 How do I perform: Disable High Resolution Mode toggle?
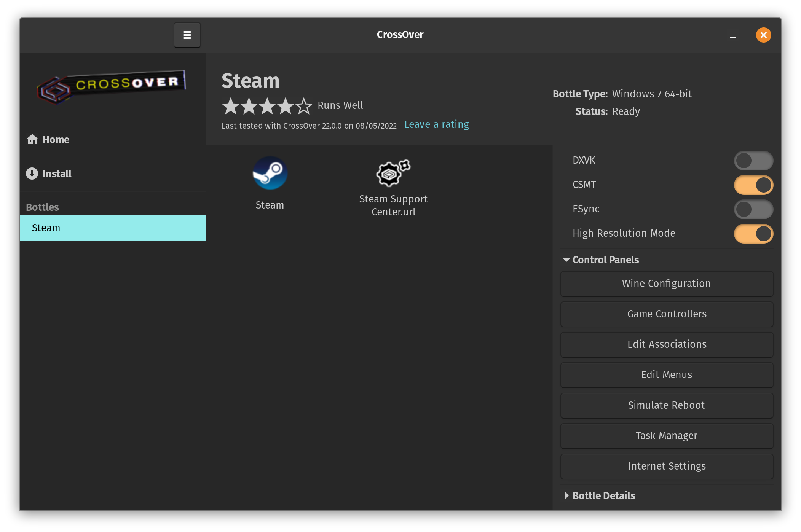(x=753, y=233)
